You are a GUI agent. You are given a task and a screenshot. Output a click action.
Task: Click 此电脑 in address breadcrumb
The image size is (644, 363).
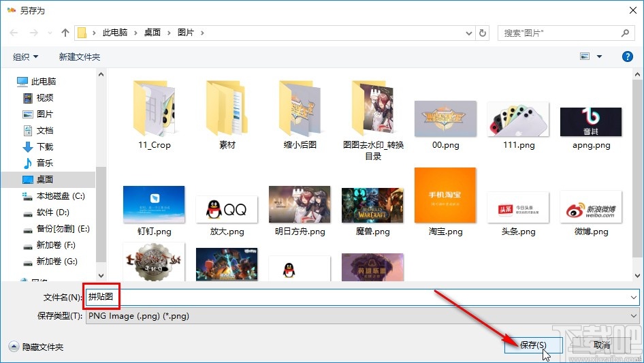(115, 33)
